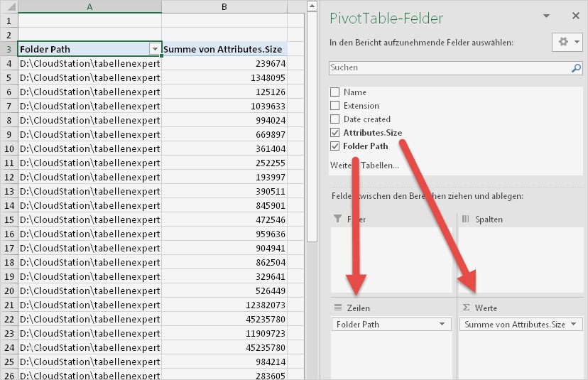This screenshot has height=380, width=588.
Task: Click the Zeilen area heading
Action: (x=358, y=308)
